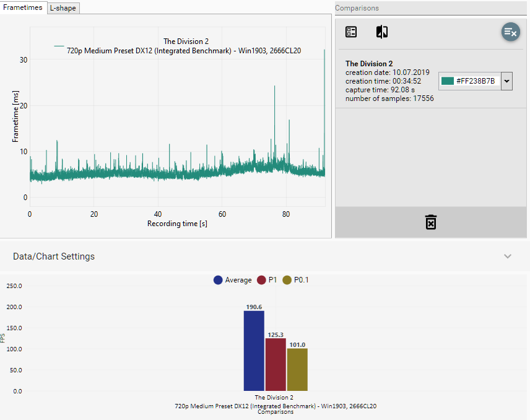
Task: Open the #FF238B7B color dropdown arrow
Action: (506, 81)
